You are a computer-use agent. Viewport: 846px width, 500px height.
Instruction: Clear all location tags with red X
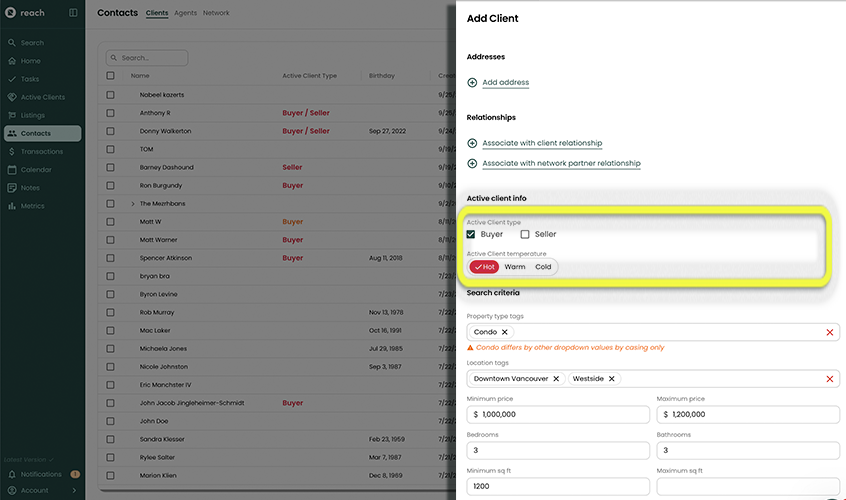coord(829,379)
